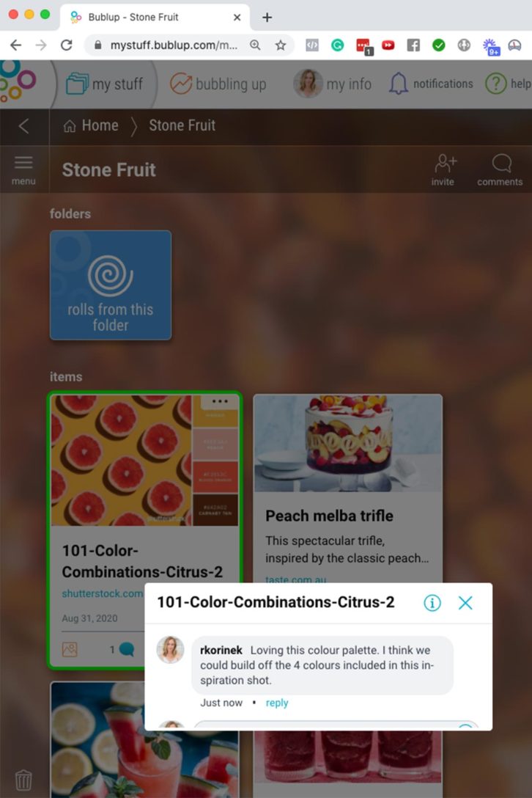Switch to the bubbling up tab
Viewport: 532px width, 798px height.
[218, 84]
